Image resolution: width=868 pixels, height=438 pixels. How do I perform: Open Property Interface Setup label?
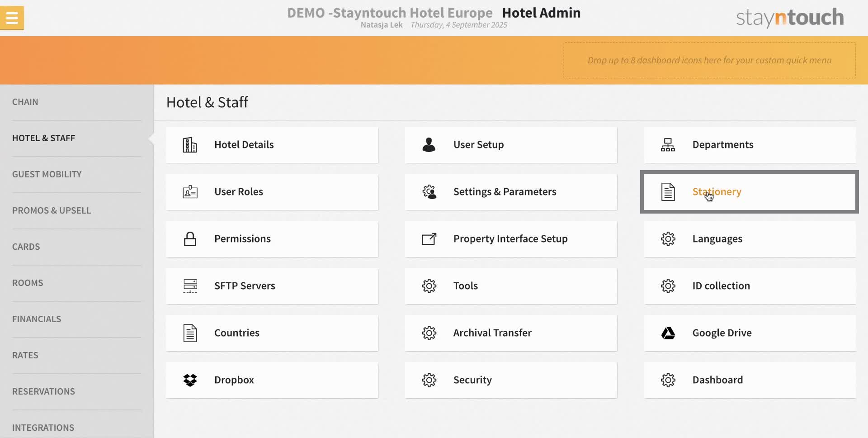tap(510, 239)
